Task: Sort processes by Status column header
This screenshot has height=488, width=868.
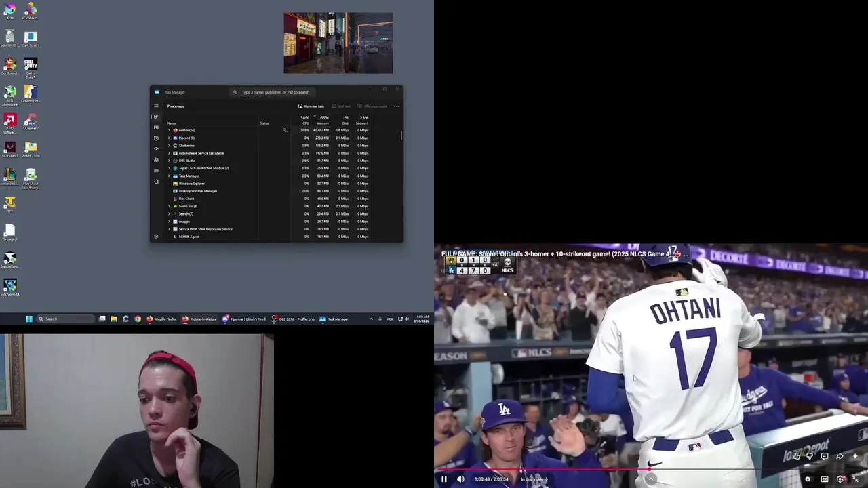Action: [264, 123]
